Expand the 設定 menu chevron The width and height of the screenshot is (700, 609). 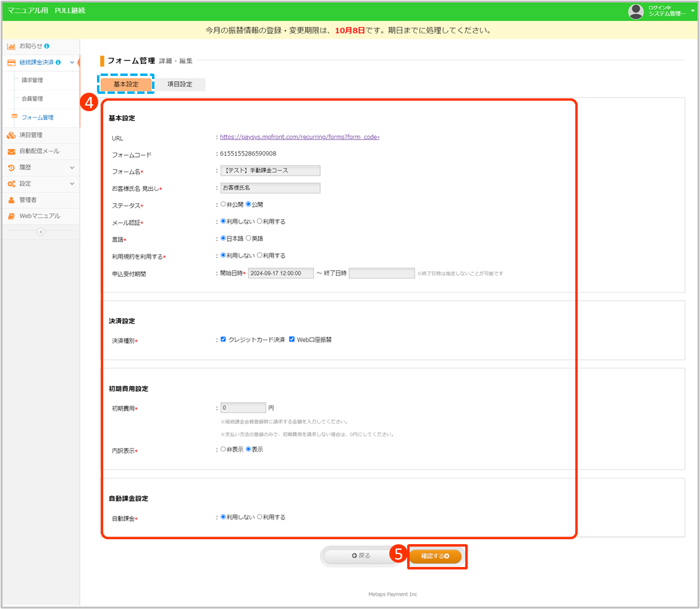click(x=72, y=184)
